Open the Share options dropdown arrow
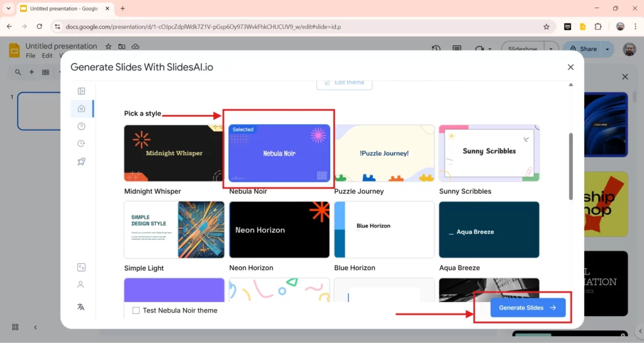The image size is (644, 343). coord(608,49)
